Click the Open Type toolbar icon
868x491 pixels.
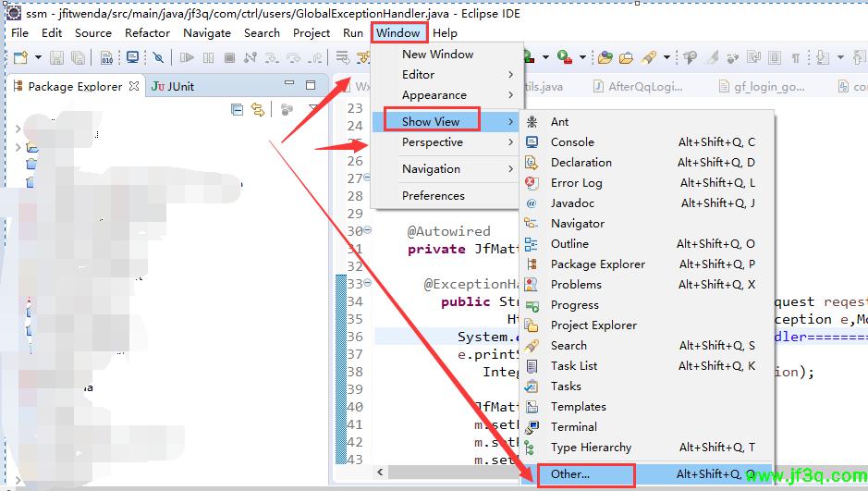click(605, 57)
